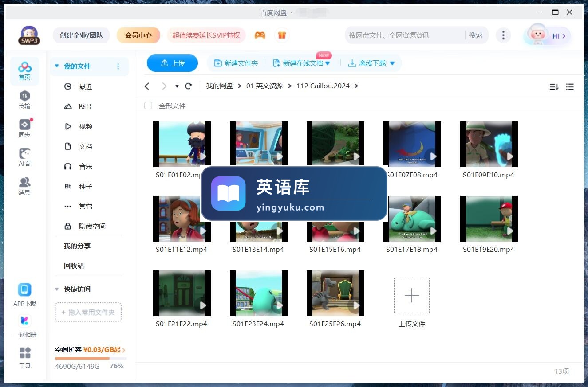Open 一刻相册 album app
This screenshot has height=387, width=588.
tap(25, 321)
